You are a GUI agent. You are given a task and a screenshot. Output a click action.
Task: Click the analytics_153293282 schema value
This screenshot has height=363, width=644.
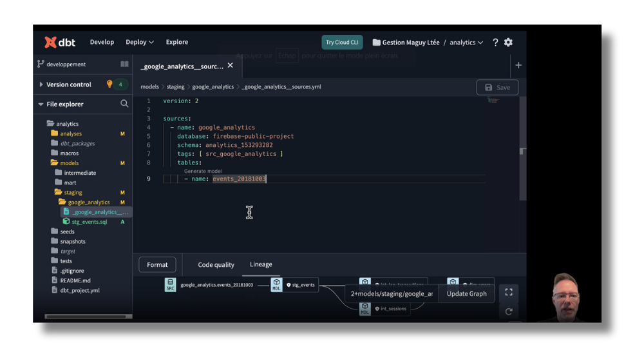point(239,145)
